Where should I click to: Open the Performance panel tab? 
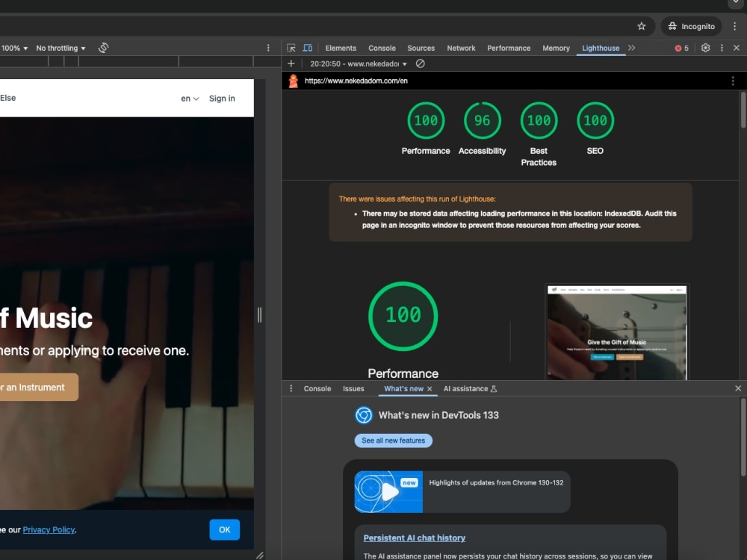point(508,48)
